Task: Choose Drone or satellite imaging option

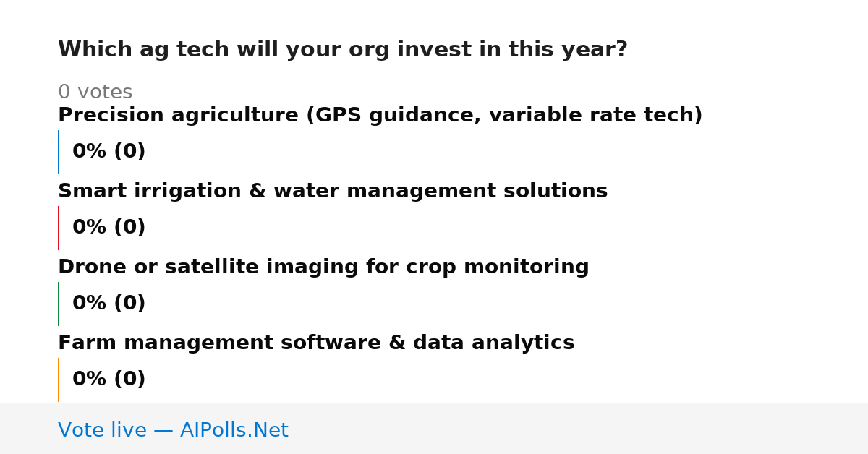Action: (323, 267)
